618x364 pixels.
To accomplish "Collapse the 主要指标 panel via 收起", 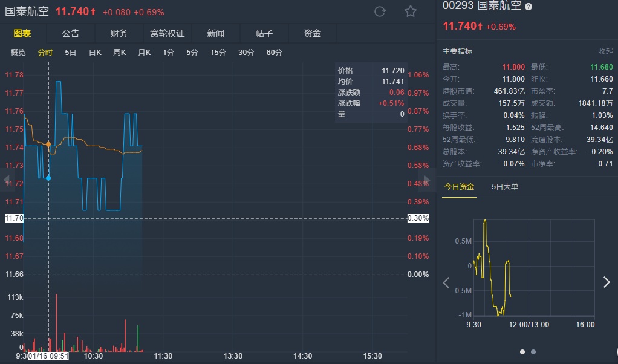I will (605, 51).
